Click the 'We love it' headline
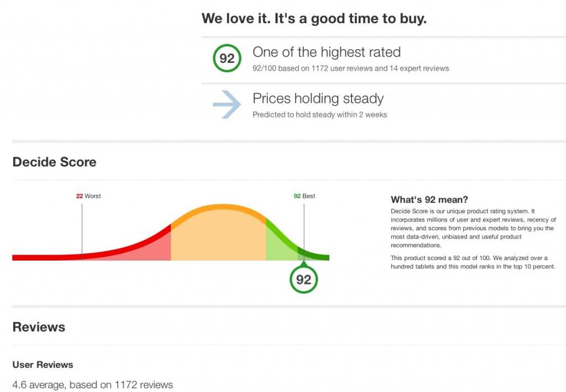 coord(314,18)
